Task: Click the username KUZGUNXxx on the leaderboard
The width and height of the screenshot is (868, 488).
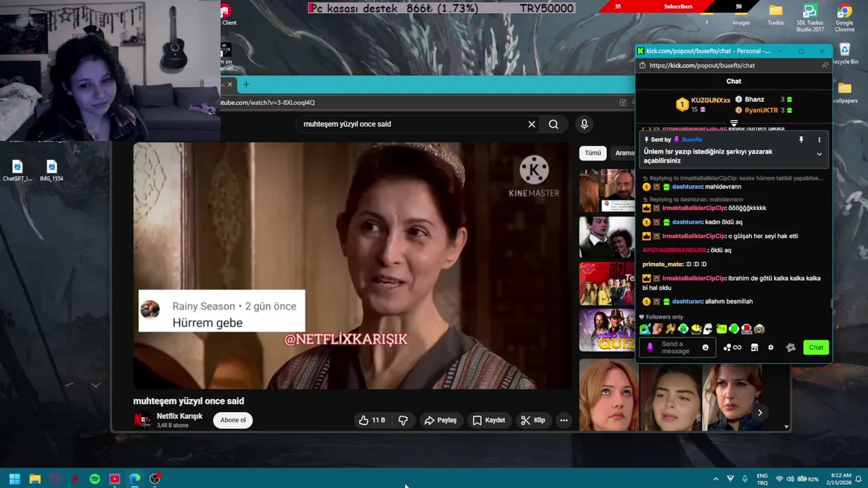Action: 711,100
